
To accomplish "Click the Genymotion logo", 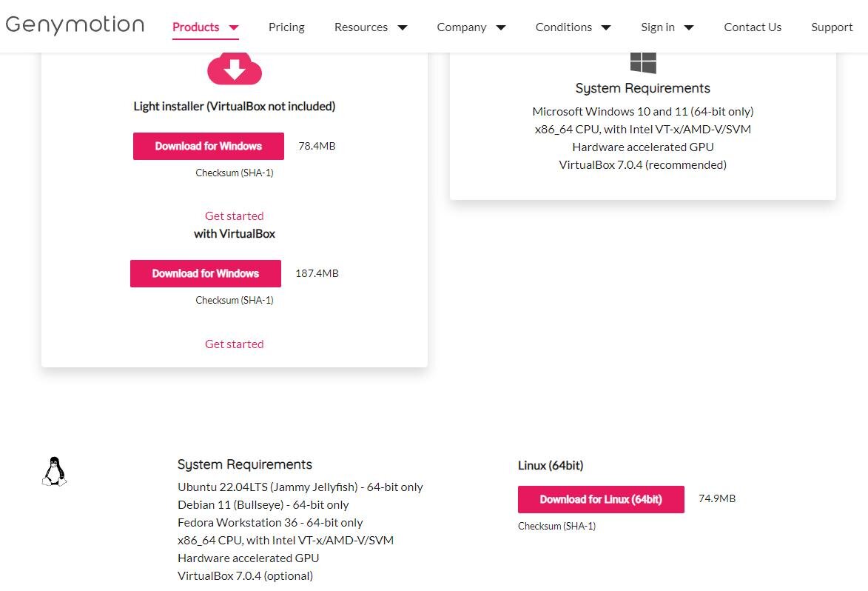I will (x=74, y=24).
